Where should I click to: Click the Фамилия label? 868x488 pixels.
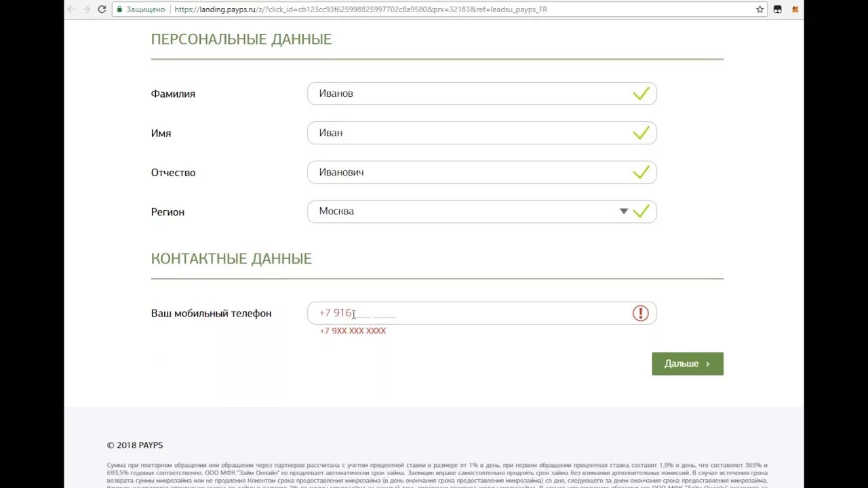coord(173,94)
